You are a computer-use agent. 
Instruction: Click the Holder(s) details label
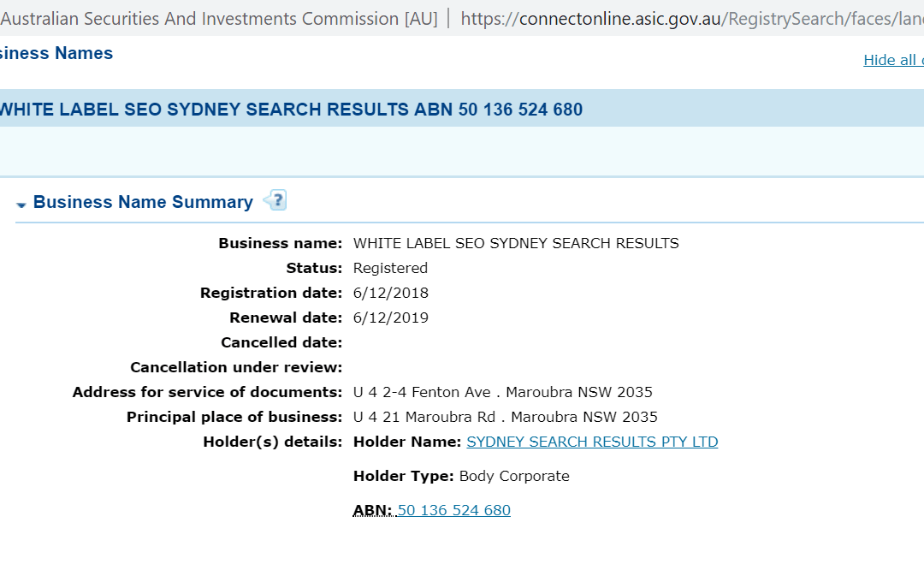[x=272, y=442]
